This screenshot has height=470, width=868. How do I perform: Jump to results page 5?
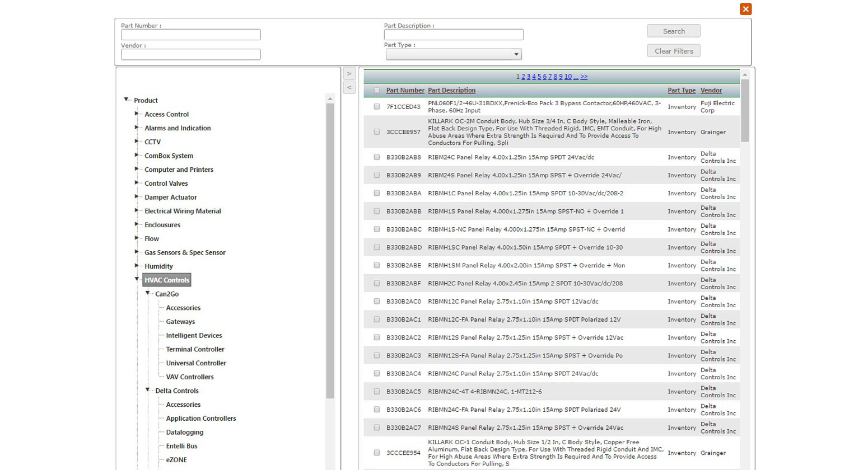coord(539,77)
